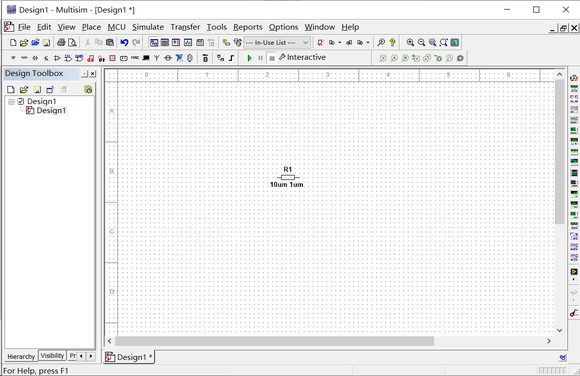Open the Grapher toolbar icon

point(188,43)
